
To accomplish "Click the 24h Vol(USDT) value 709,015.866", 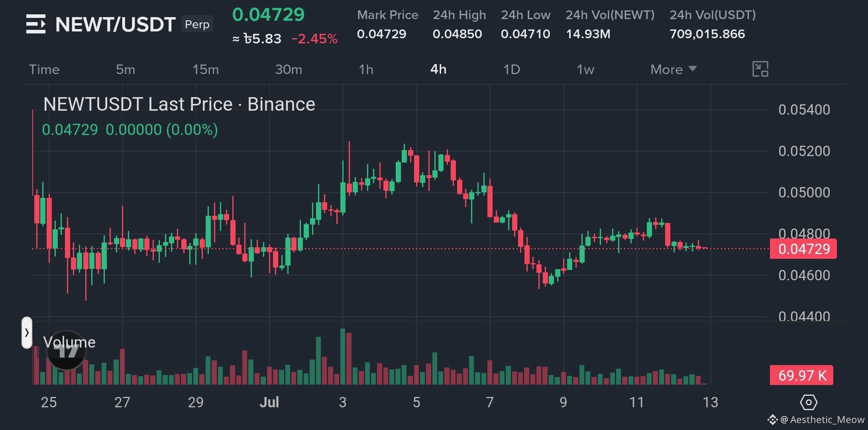I will tap(707, 34).
